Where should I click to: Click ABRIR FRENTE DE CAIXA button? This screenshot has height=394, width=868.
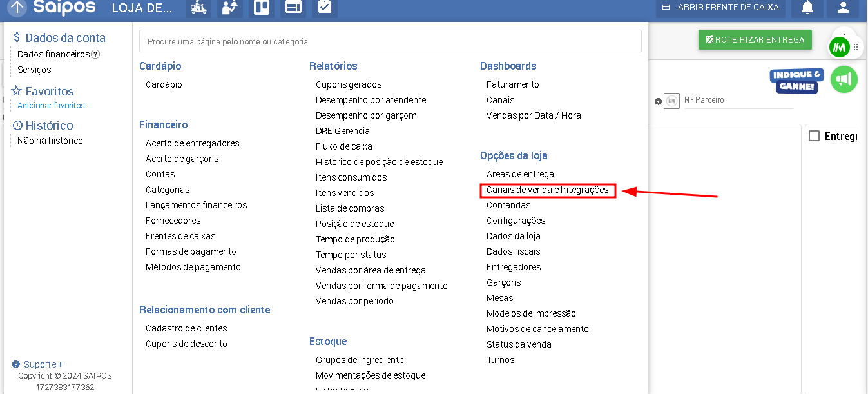pyautogui.click(x=721, y=8)
